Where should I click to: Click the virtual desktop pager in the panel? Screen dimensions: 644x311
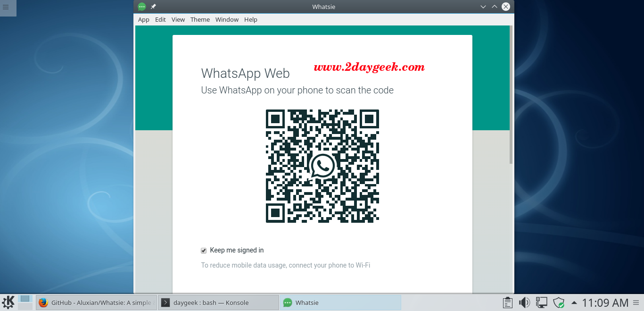point(25,303)
